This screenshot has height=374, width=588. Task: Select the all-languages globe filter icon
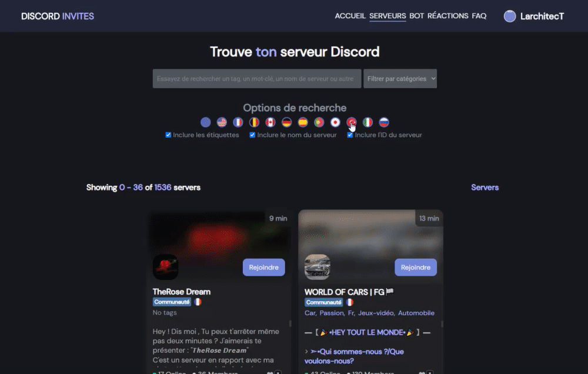pyautogui.click(x=205, y=122)
